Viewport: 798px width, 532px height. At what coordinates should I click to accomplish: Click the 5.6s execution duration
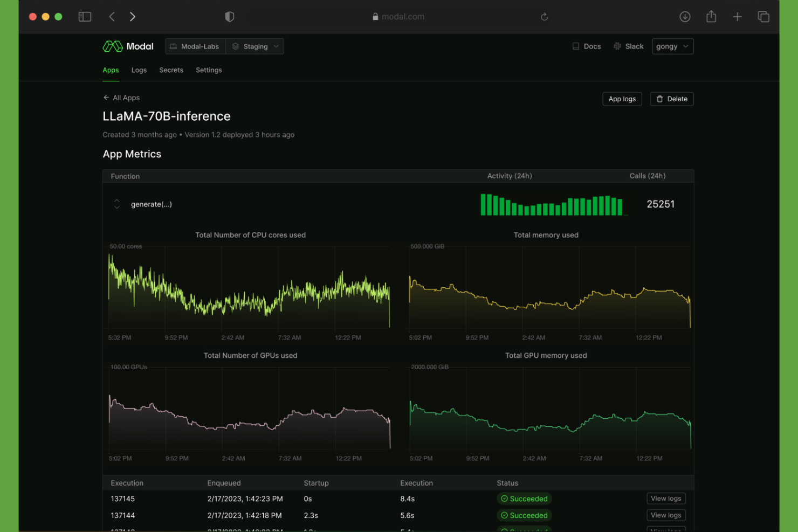click(408, 516)
